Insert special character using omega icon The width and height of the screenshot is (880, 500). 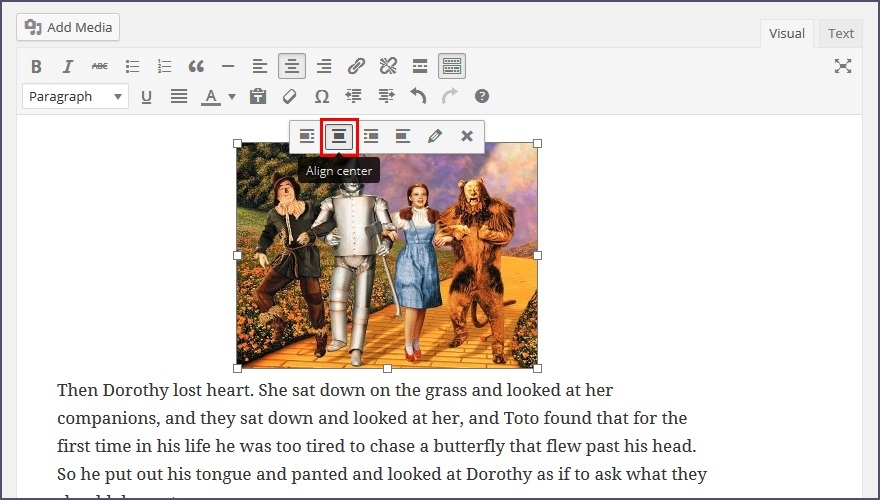322,97
